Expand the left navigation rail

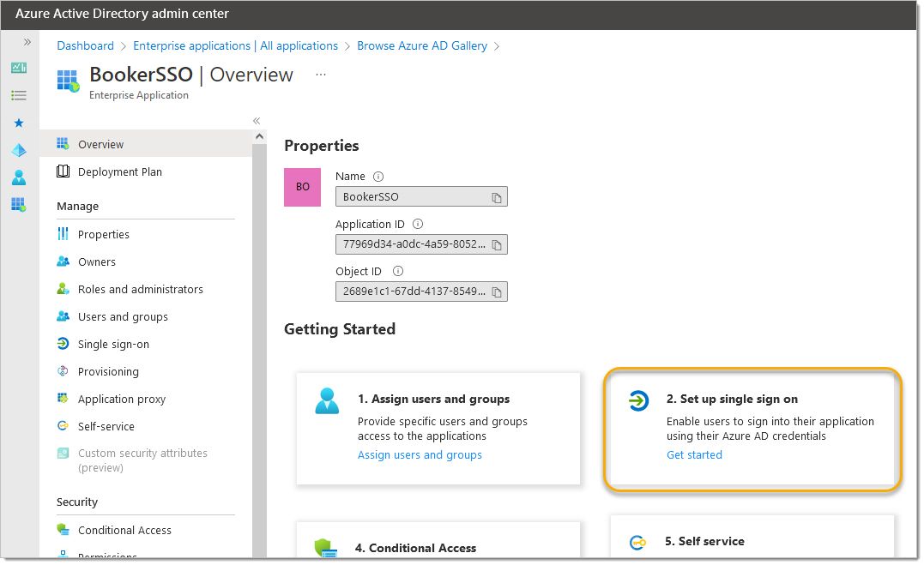[x=27, y=41]
